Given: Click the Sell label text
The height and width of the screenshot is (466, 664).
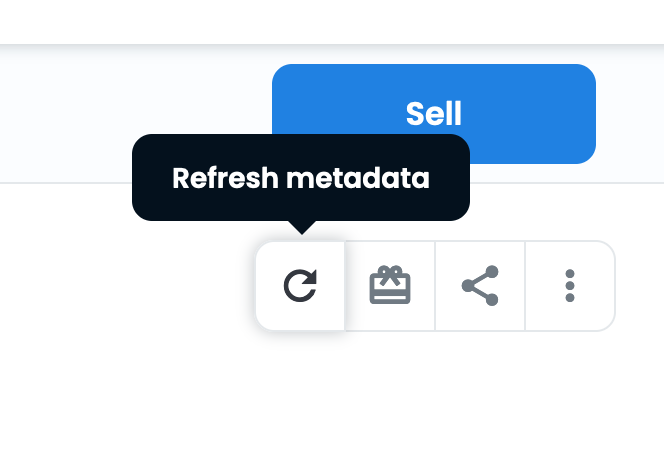Looking at the screenshot, I should coord(434,114).
